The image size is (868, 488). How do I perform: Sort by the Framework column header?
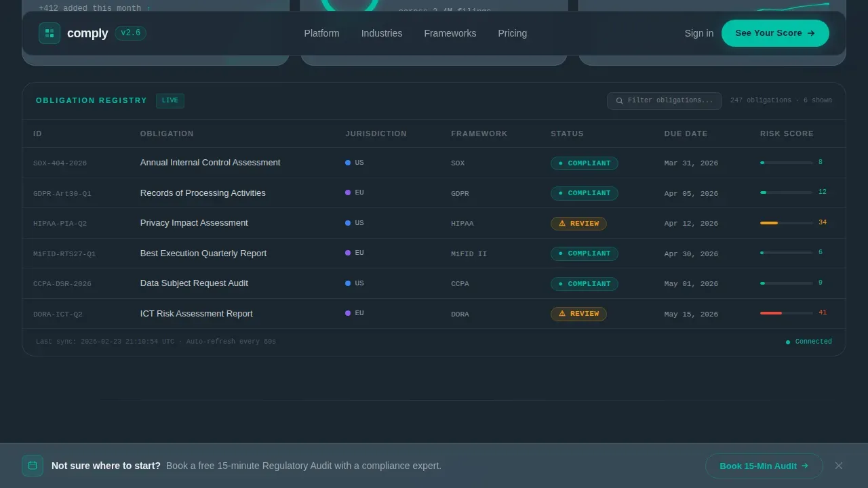point(479,134)
